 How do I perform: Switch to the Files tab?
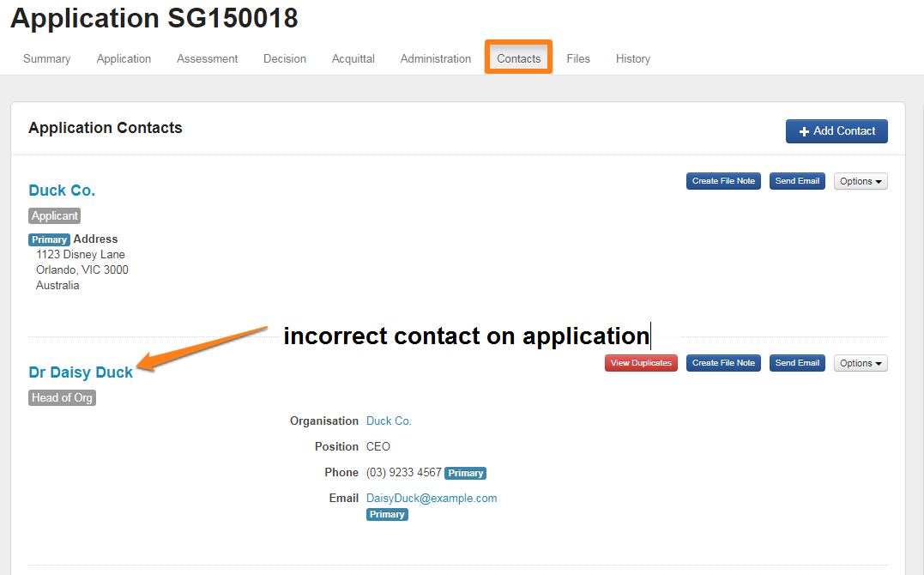(x=578, y=59)
